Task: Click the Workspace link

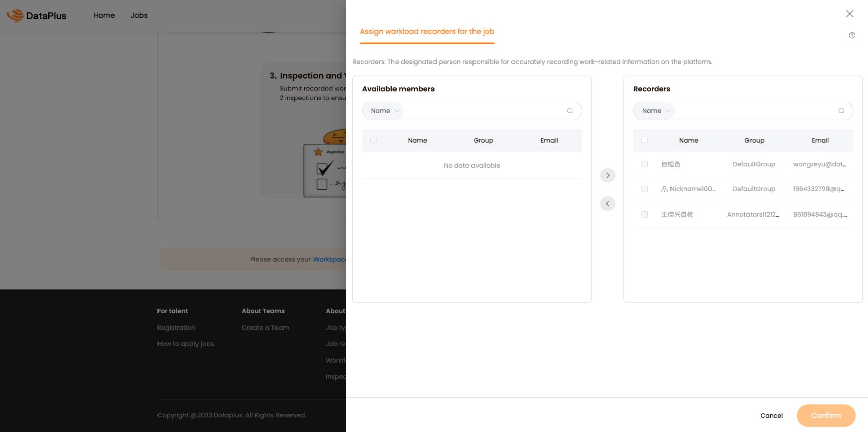Action: click(x=329, y=259)
